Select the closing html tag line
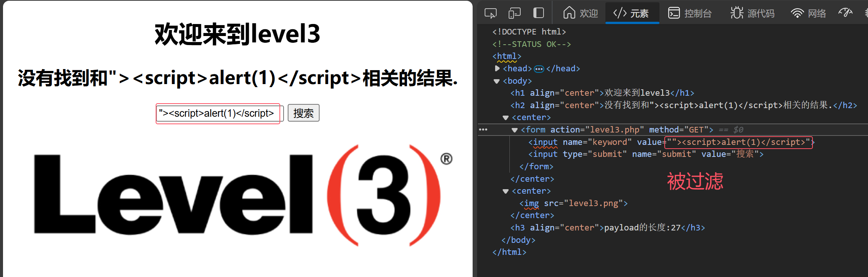This screenshot has width=868, height=277. (x=509, y=252)
